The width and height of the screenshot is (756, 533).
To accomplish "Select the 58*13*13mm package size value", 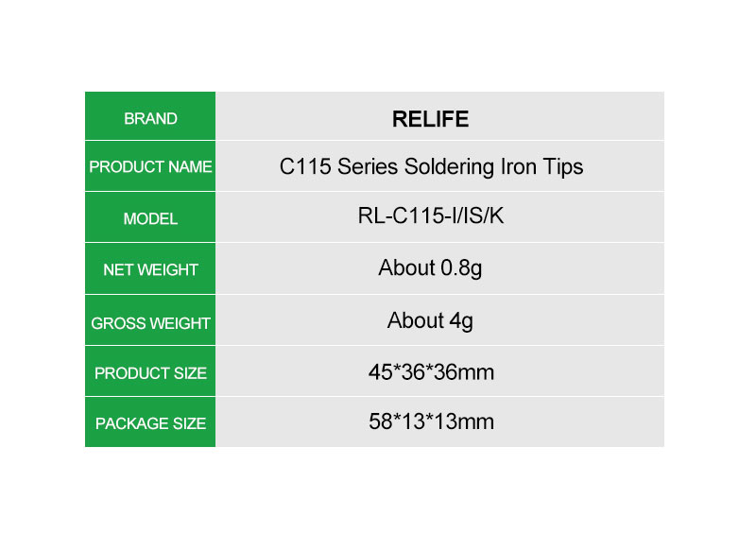I will [431, 421].
